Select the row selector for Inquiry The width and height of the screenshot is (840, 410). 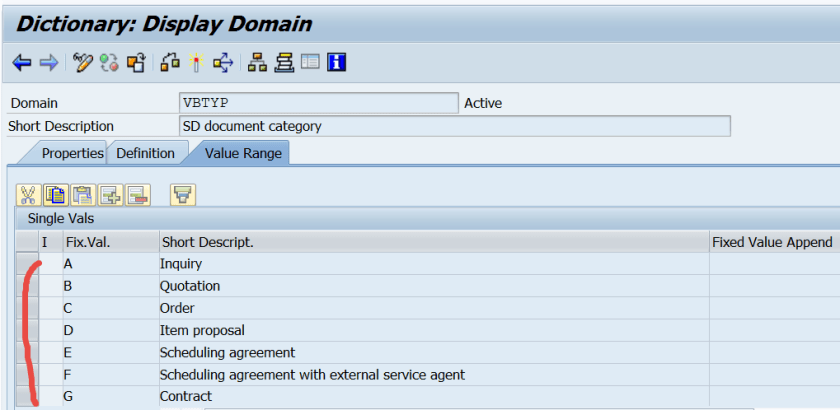pos(26,264)
